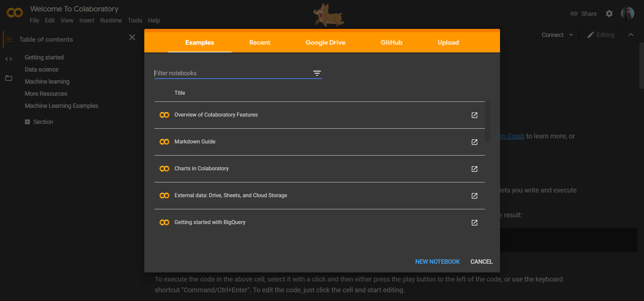The width and height of the screenshot is (644, 301).
Task: Switch to the Recent tab
Action: click(260, 42)
